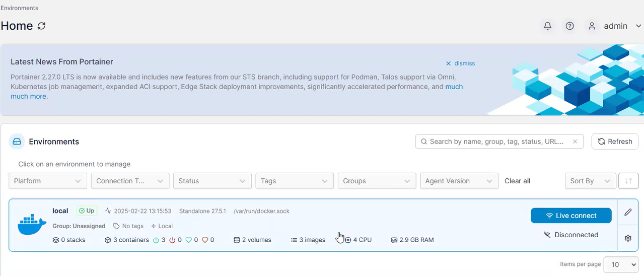This screenshot has width=644, height=276.
Task: Toggle the sort order arrows button
Action: click(628, 181)
